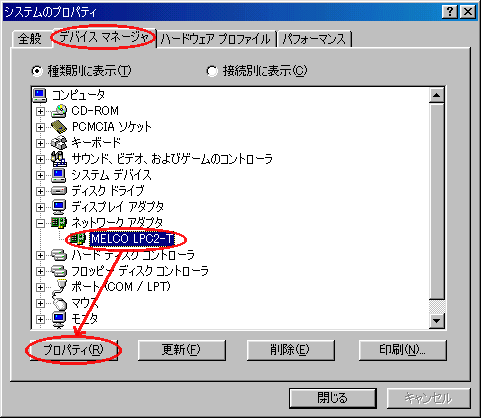
Task: Click the device list scrollbar down arrow
Action: [436, 321]
